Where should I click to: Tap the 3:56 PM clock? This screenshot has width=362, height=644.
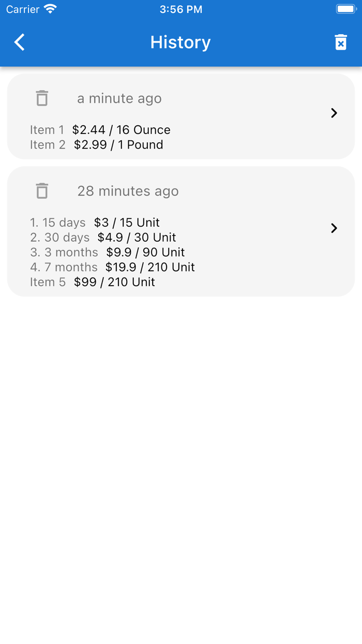(x=181, y=9)
